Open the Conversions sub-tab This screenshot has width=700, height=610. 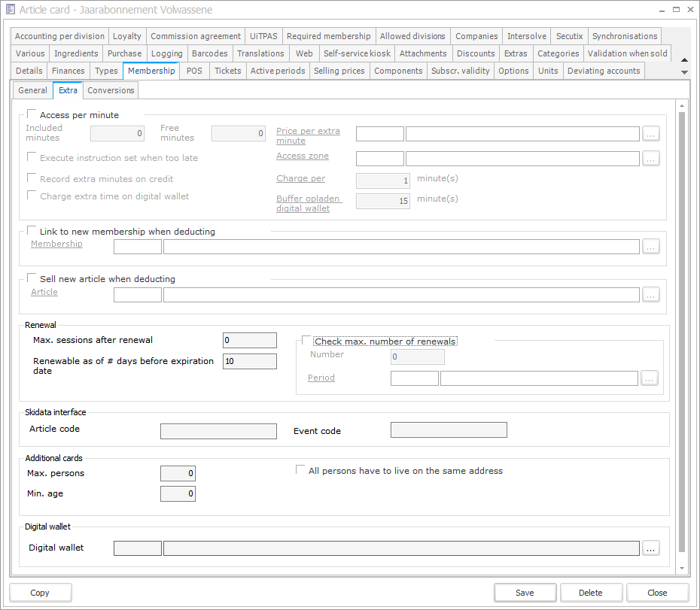point(111,90)
